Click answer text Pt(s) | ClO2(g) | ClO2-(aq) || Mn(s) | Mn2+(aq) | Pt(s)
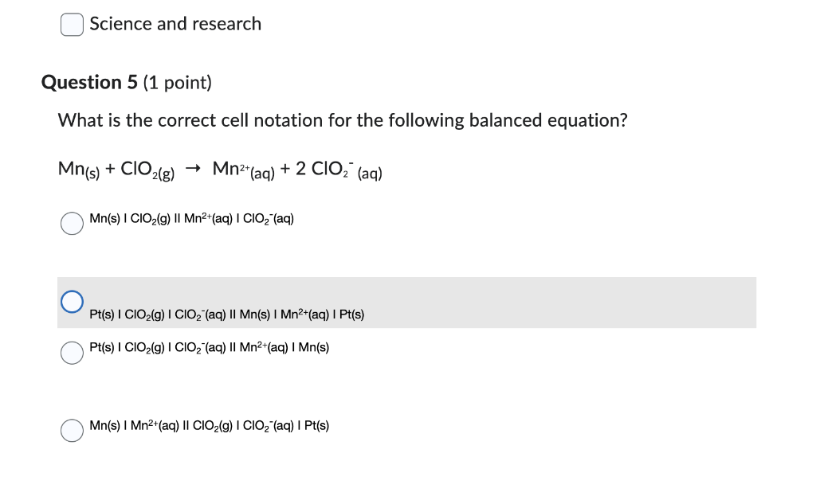Viewport: 816px width, 504px height. [227, 315]
